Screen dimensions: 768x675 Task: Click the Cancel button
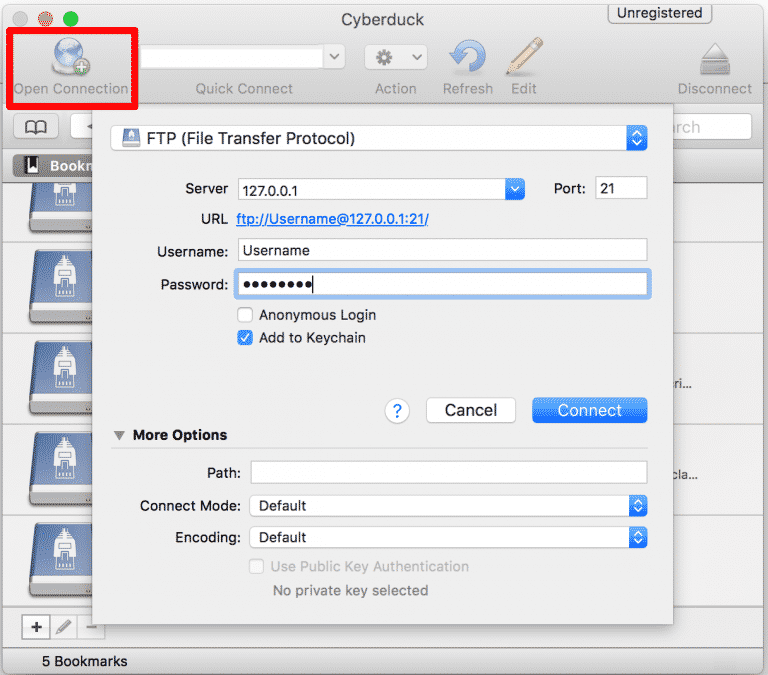tap(471, 410)
